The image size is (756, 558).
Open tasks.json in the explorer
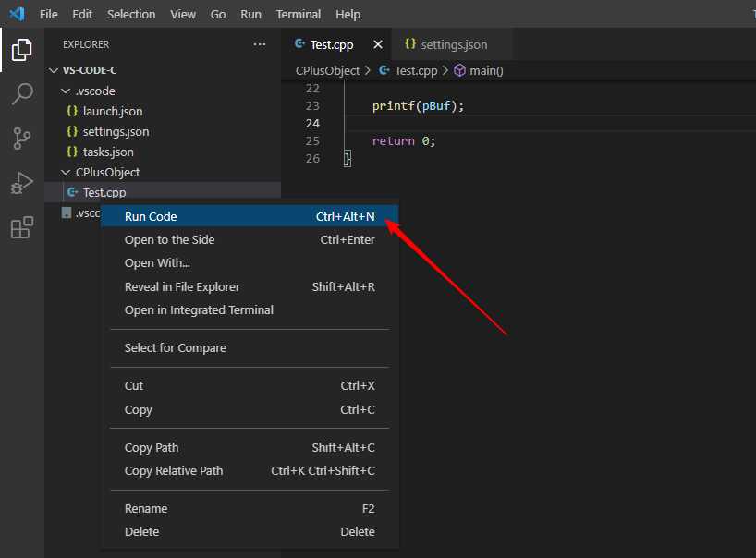[163, 152]
